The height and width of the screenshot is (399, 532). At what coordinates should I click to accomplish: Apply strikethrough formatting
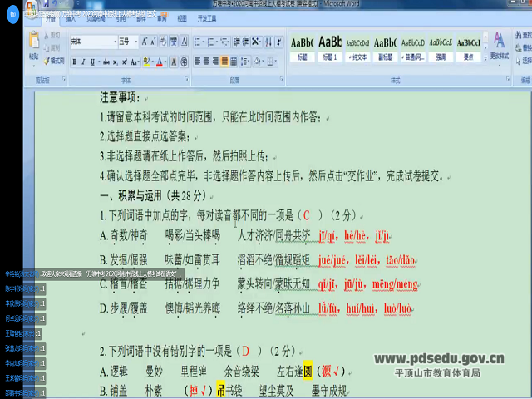tap(106, 61)
